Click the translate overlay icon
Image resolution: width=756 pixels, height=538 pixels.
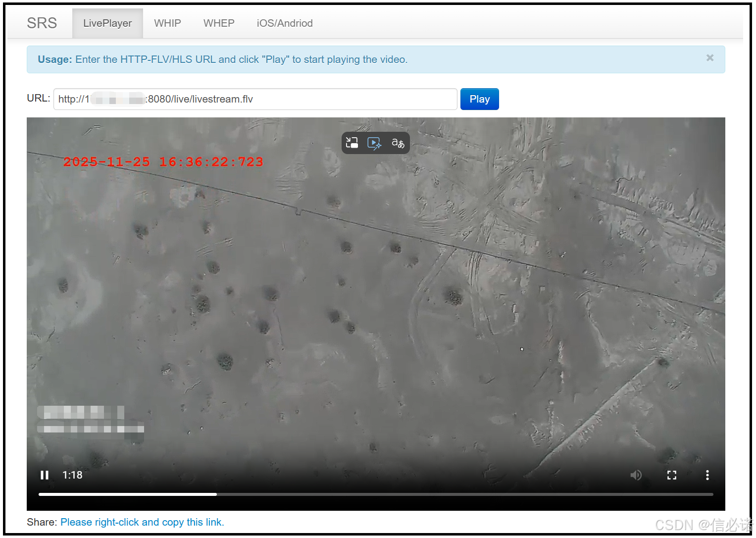coord(398,143)
